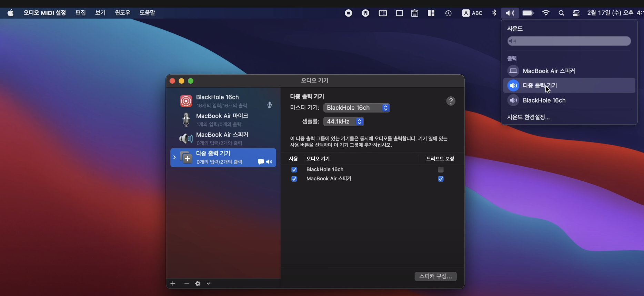Image resolution: width=644 pixels, height=296 pixels.
Task: Open the 보기 menu
Action: (100, 13)
